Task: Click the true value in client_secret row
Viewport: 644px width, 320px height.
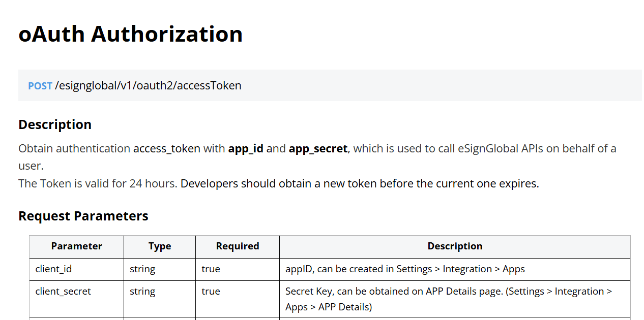Action: [211, 292]
